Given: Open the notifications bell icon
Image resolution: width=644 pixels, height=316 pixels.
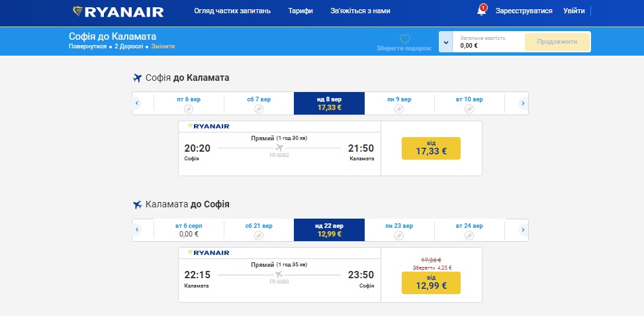Looking at the screenshot, I should tap(481, 11).
